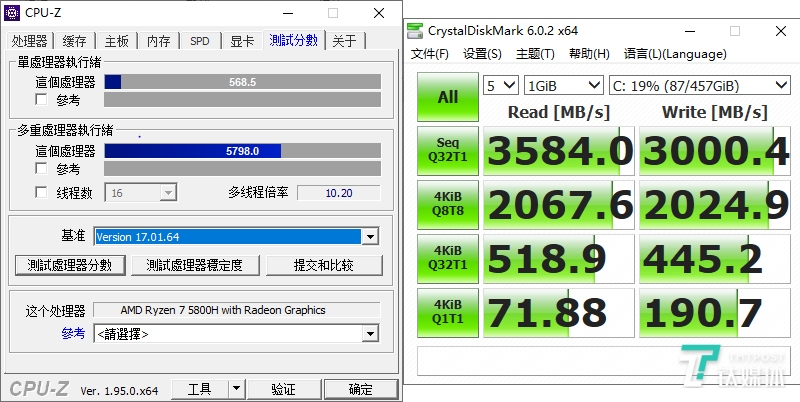Image resolution: width=800 pixels, height=402 pixels.
Task: Enable the multi-thread 參考 checkbox
Action: [41, 168]
